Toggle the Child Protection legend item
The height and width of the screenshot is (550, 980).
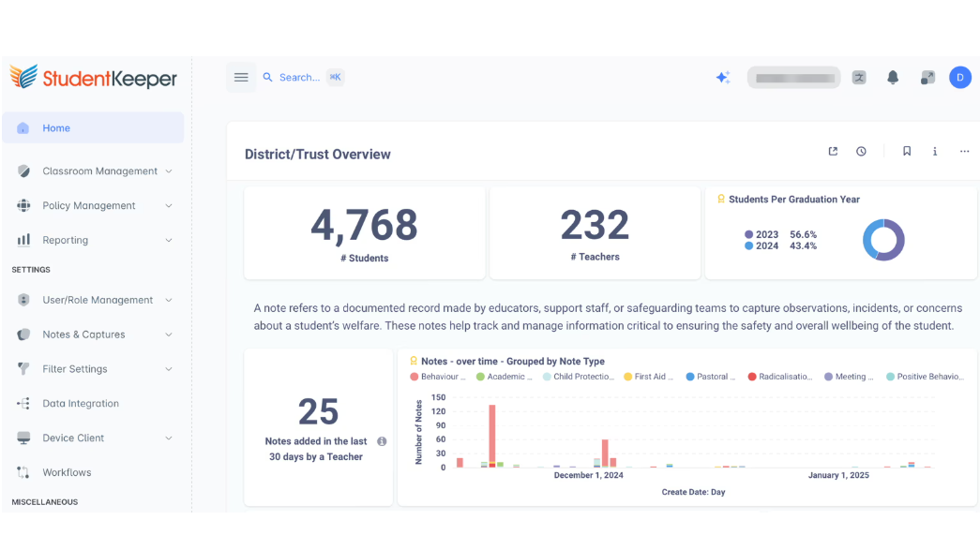578,377
